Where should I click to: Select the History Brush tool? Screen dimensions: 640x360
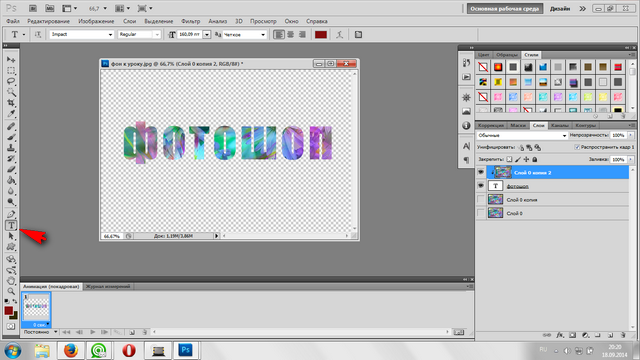click(x=11, y=158)
